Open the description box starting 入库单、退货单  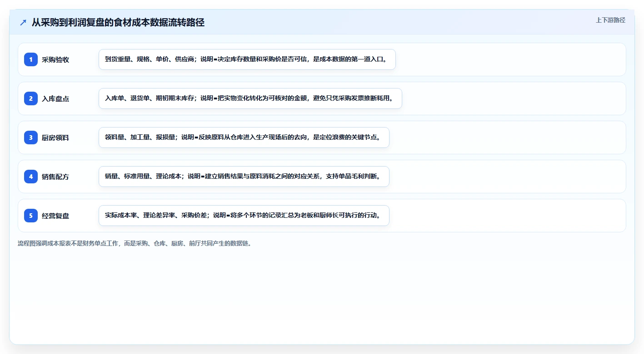(x=250, y=98)
